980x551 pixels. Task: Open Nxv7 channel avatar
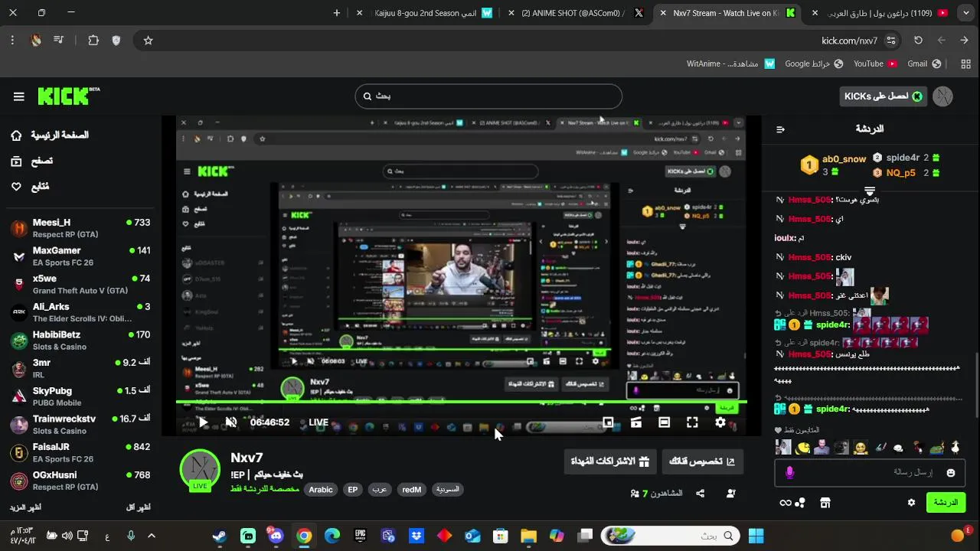tap(200, 469)
